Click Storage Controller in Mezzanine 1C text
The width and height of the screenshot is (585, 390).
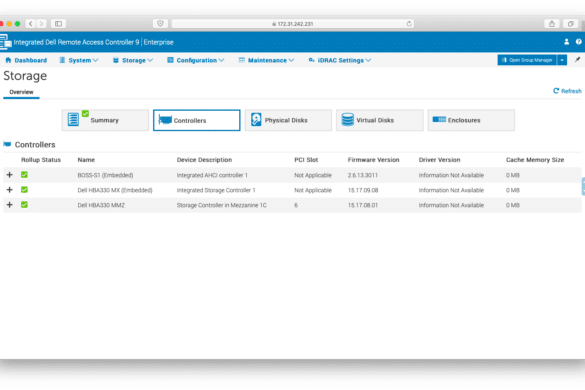pyautogui.click(x=222, y=205)
